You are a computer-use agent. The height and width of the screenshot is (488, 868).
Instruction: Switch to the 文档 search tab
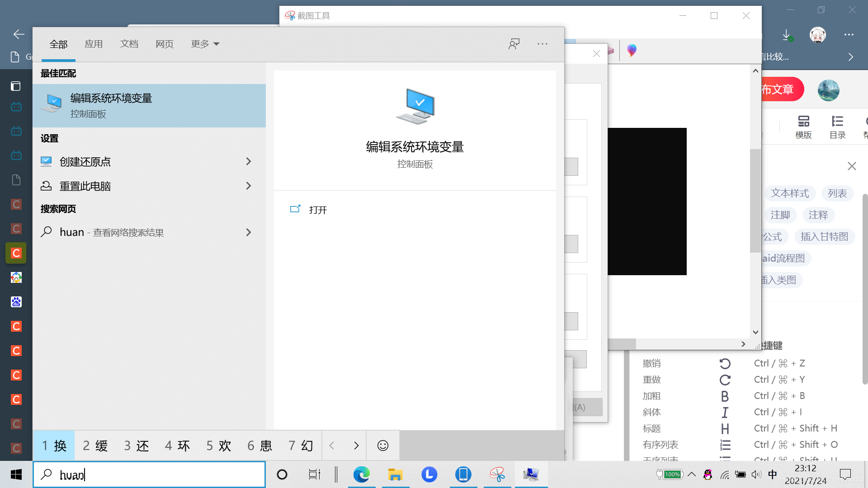[129, 44]
